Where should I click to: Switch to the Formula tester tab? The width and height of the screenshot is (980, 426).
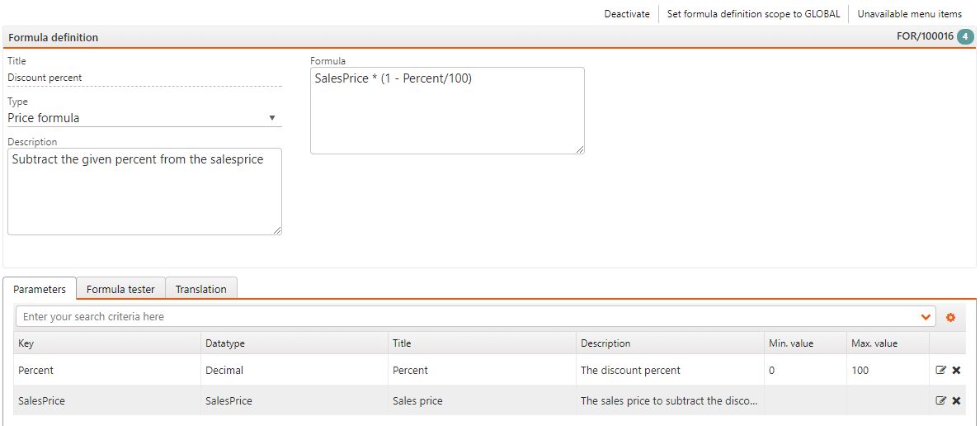(x=120, y=289)
